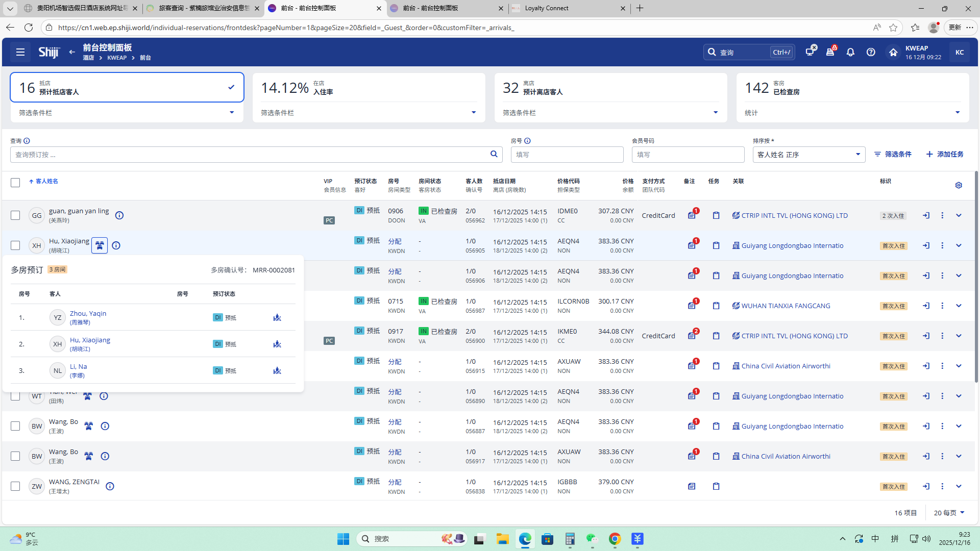Click the 添加任务 button
The image size is (980, 551).
(945, 155)
